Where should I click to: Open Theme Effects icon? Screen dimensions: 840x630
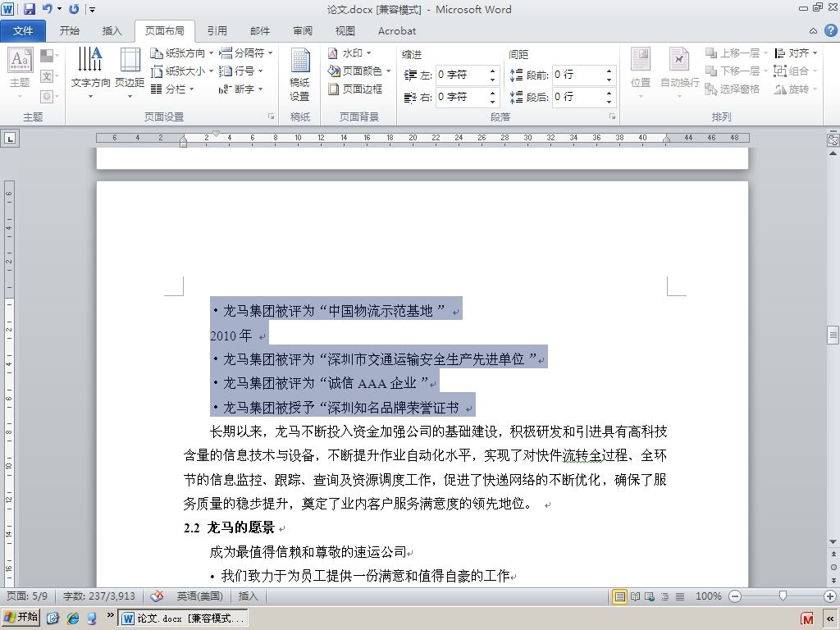pos(48,97)
